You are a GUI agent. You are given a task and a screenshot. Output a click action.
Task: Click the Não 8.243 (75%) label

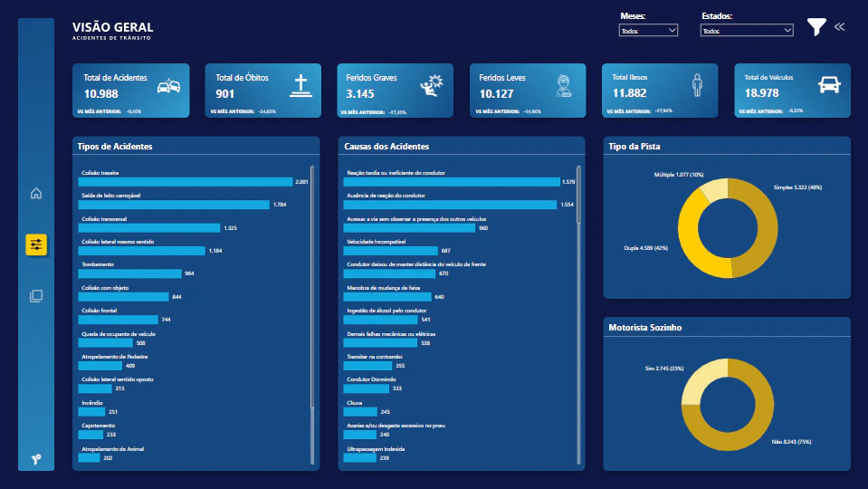(x=792, y=441)
